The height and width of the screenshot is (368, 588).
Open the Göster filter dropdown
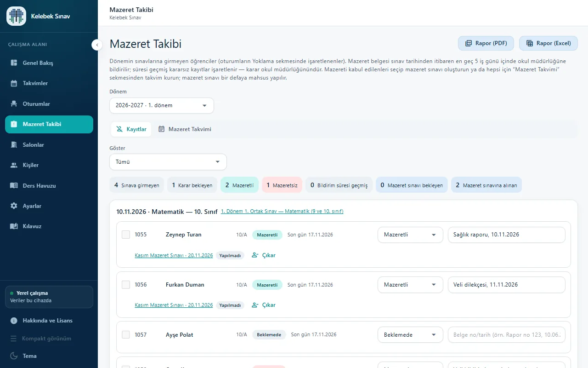168,162
